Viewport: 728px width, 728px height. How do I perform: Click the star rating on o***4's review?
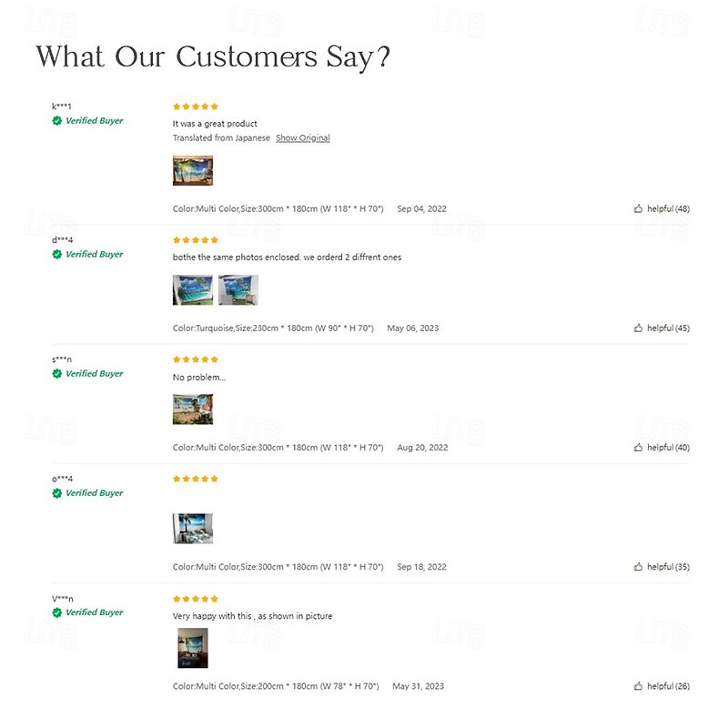pyautogui.click(x=196, y=479)
